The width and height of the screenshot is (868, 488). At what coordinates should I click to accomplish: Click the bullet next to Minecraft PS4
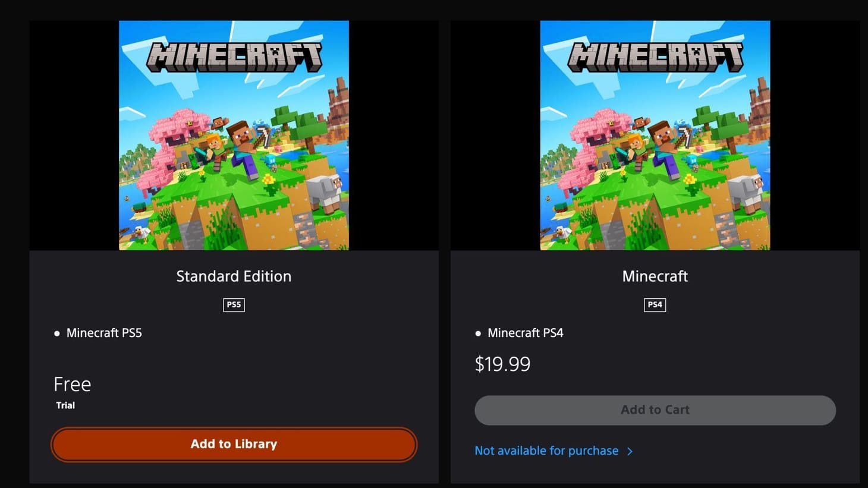coord(478,333)
